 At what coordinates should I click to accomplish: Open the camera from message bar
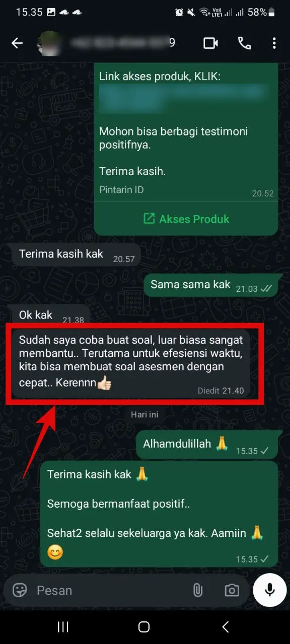[232, 590]
